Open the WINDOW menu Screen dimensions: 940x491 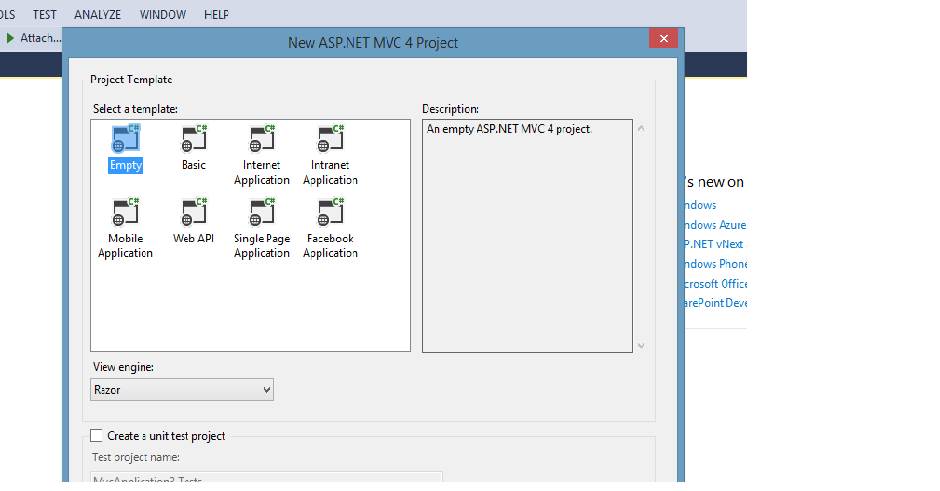pos(163,14)
